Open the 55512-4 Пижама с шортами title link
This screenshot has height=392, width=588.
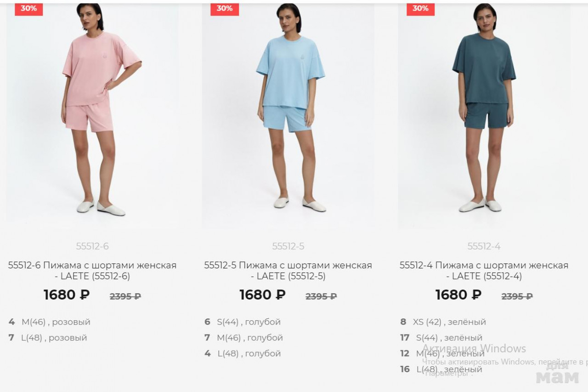click(x=484, y=271)
